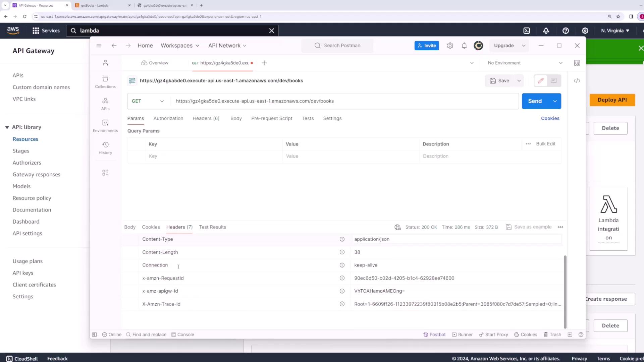Toggle sidebar with hamburger menu icon
644x362 pixels.
[x=99, y=46]
